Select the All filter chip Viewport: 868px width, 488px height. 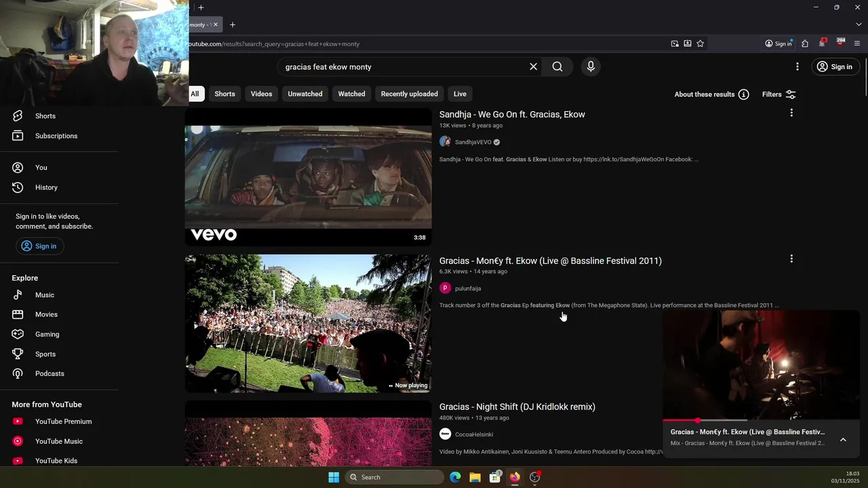tap(195, 94)
